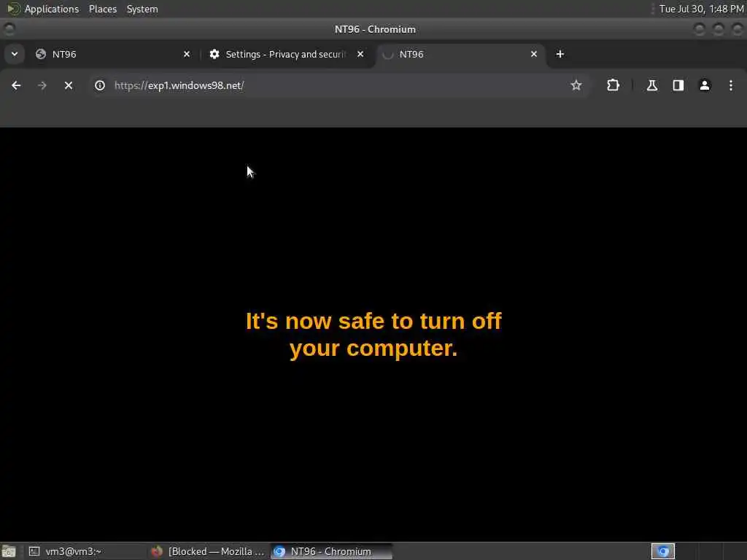Open a new tab with plus button
The height and width of the screenshot is (560, 747).
560,54
